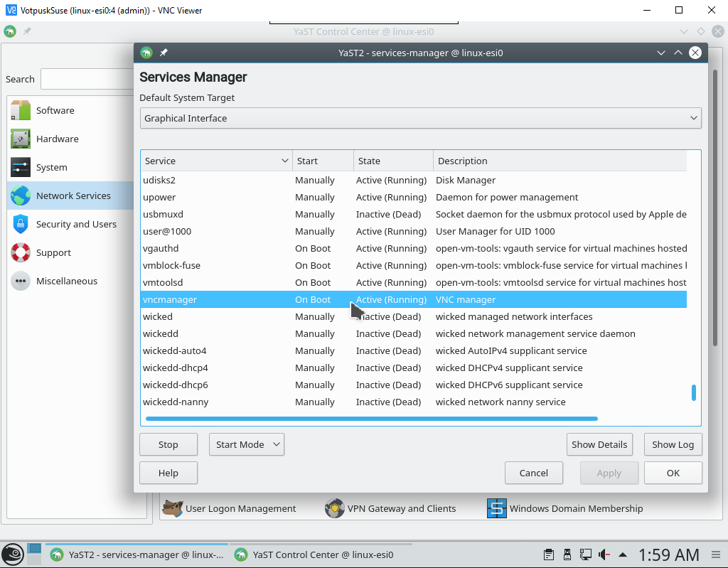Screen dimensions: 728x568
Task: Click the minimize arrow in services-manager title bar
Action: 661,53
